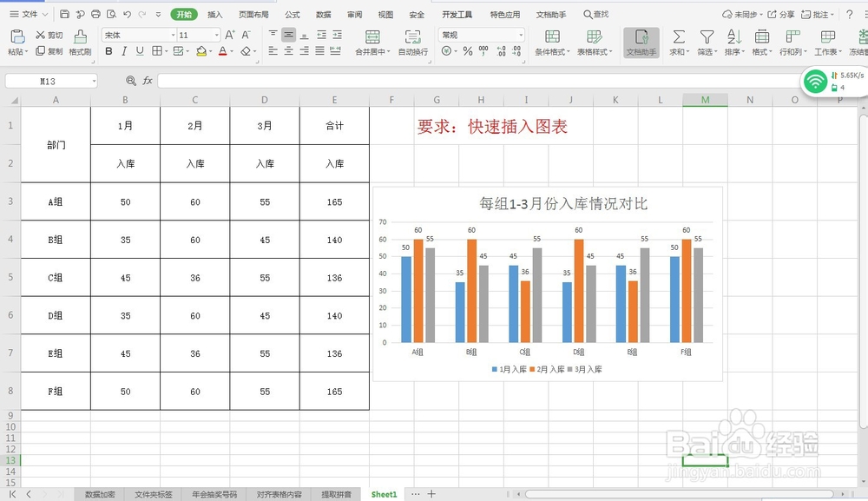Click the Rows and Columns (行和列) icon
Image resolution: width=868 pixels, height=501 pixels.
(792, 37)
